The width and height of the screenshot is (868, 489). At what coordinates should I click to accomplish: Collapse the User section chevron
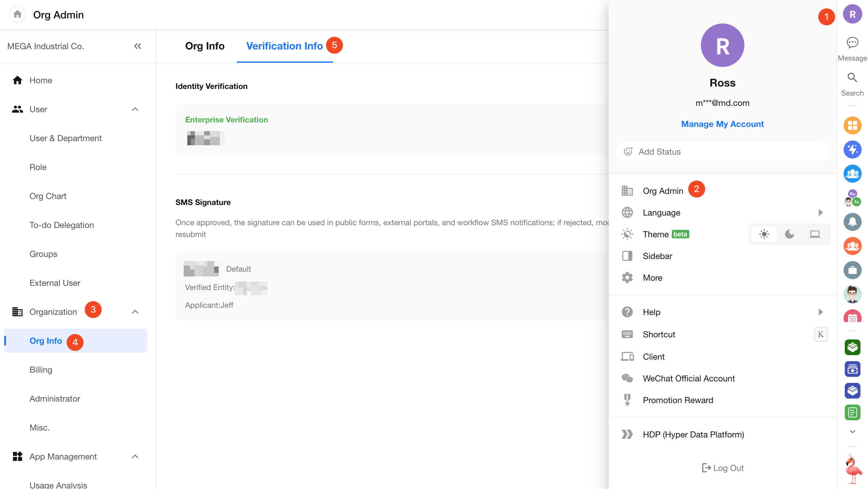[135, 109]
